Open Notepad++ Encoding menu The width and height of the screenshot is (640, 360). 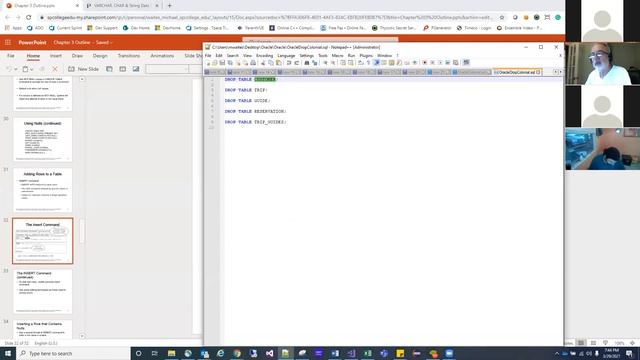tap(264, 56)
